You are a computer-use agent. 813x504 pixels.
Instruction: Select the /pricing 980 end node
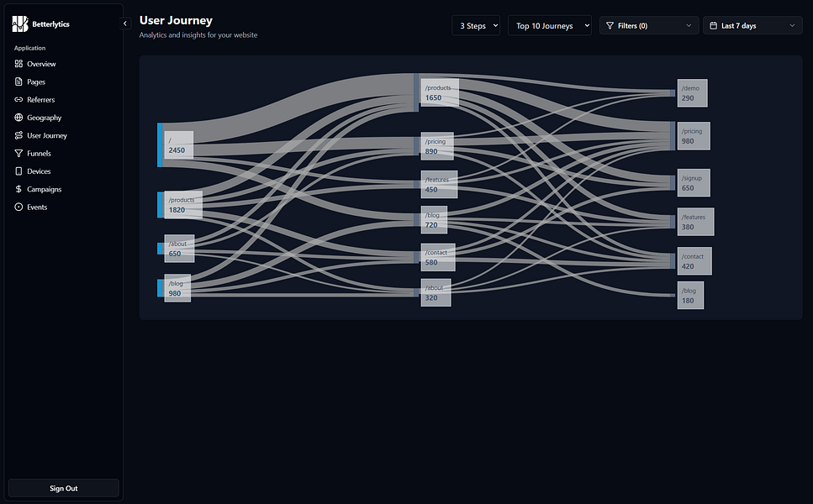pyautogui.click(x=694, y=136)
